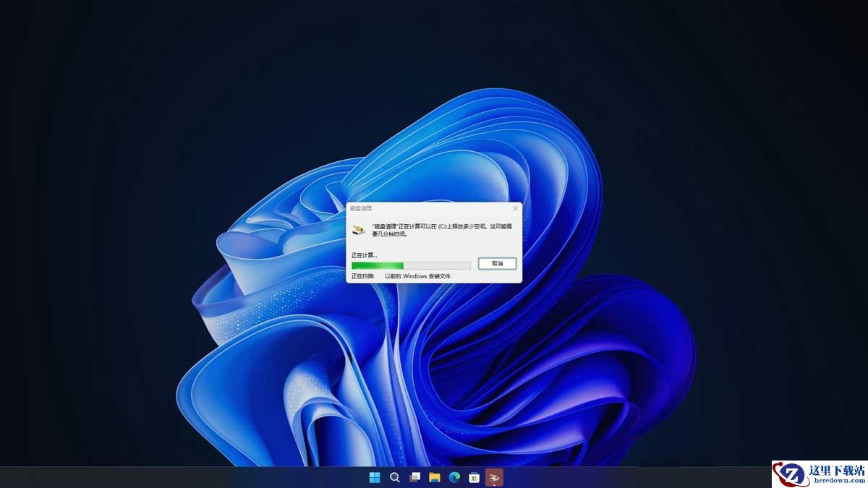Open Microsoft Store from the taskbar
This screenshot has width=868, height=488.
click(x=475, y=477)
